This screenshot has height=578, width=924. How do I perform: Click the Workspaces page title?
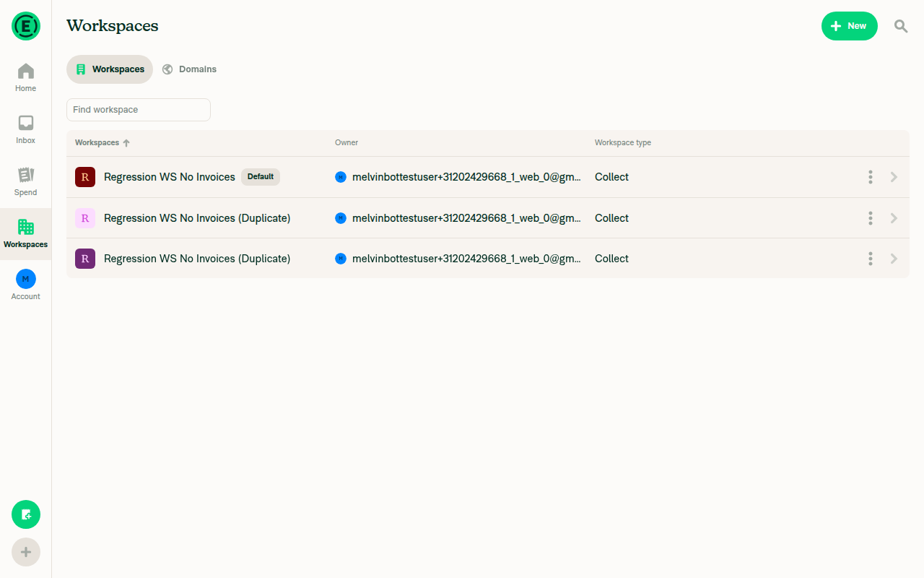point(113,26)
